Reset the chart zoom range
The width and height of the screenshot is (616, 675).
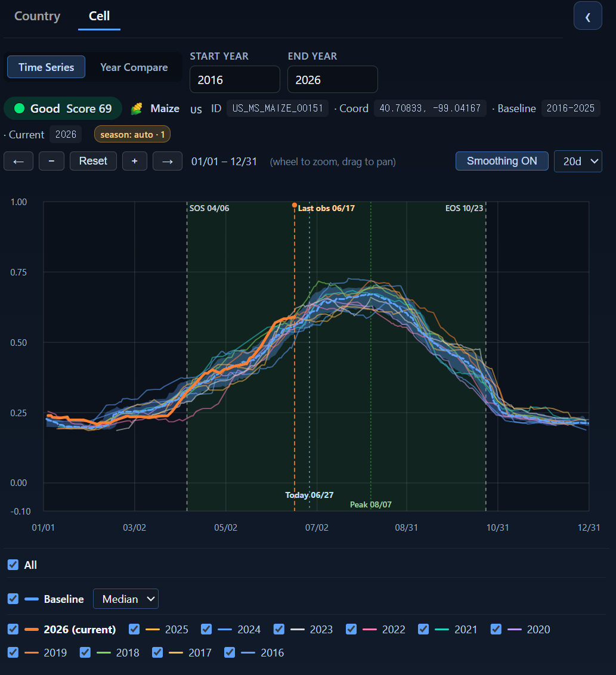93,161
